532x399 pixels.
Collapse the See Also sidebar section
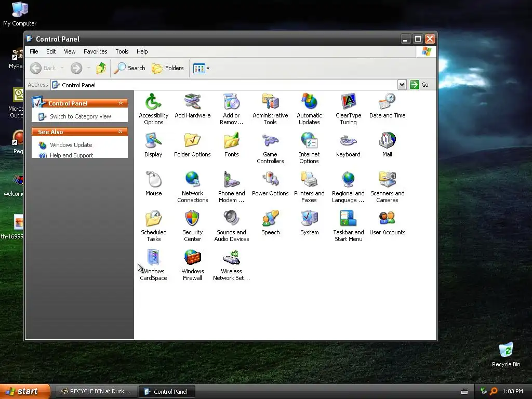click(121, 131)
